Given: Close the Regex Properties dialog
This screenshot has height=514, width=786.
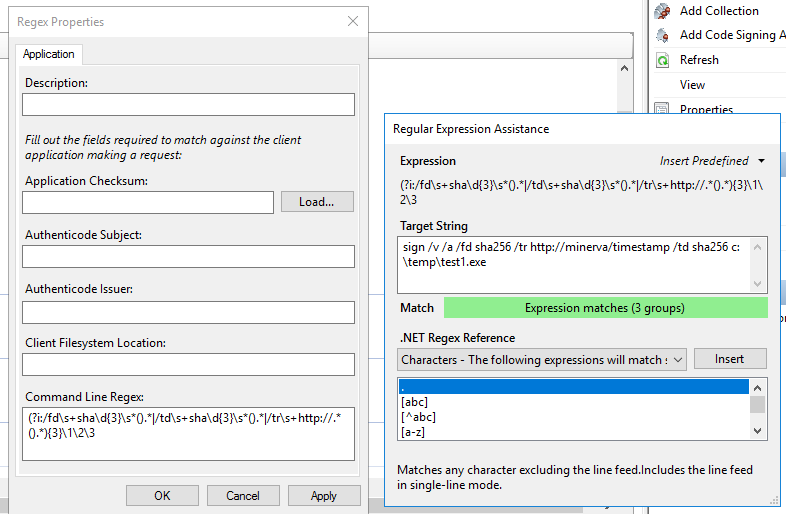Looking at the screenshot, I should (352, 21).
